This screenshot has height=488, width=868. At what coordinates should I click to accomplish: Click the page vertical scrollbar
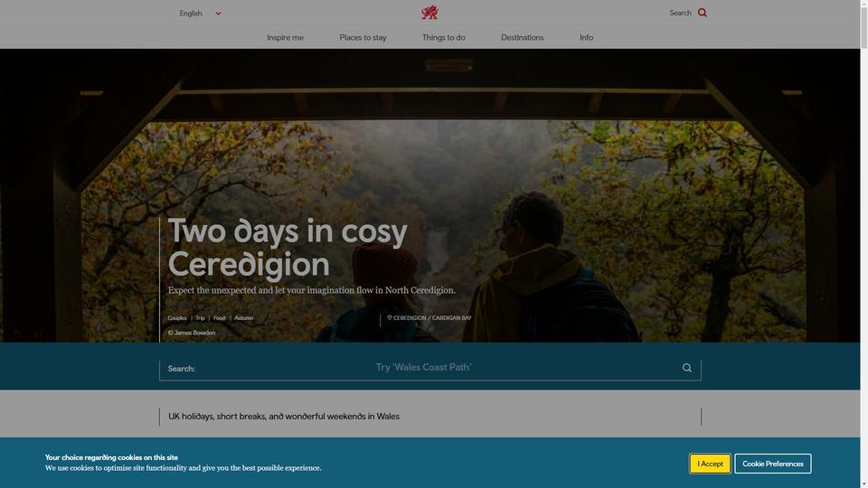tap(863, 244)
